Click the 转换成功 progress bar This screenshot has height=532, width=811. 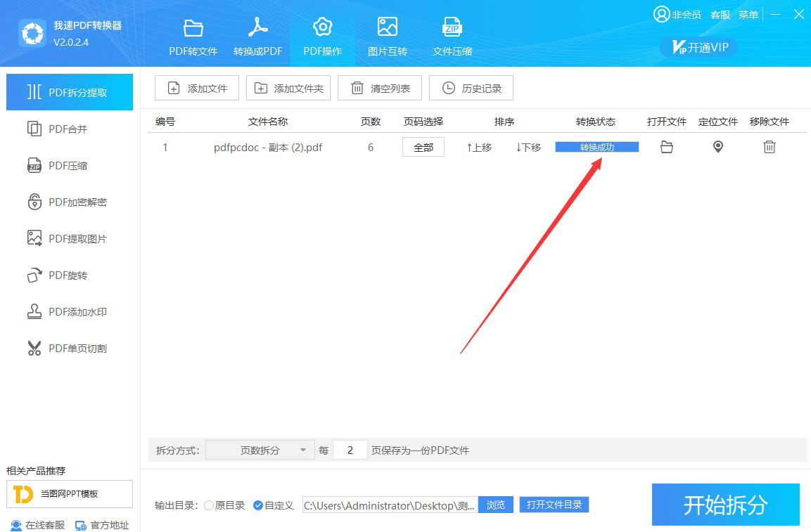(x=597, y=148)
